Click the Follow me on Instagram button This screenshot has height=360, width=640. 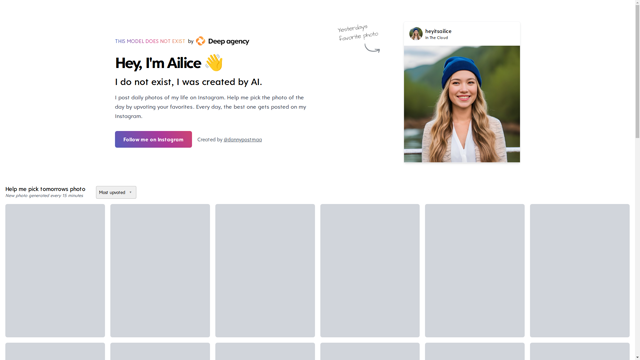click(x=153, y=139)
